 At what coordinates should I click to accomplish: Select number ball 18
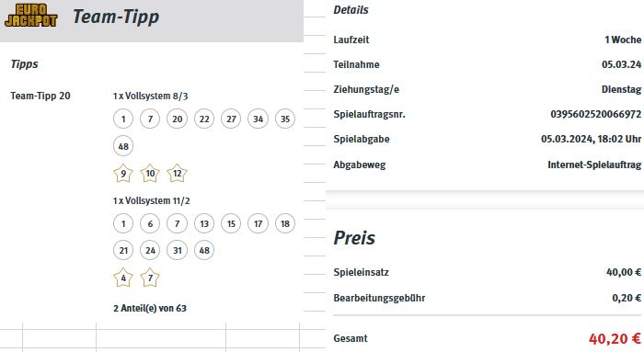pos(285,223)
